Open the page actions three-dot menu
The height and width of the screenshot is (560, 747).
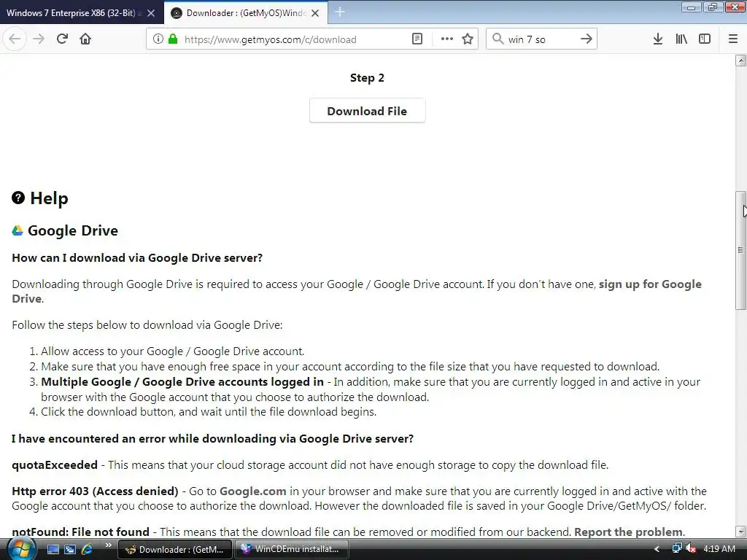tap(447, 39)
